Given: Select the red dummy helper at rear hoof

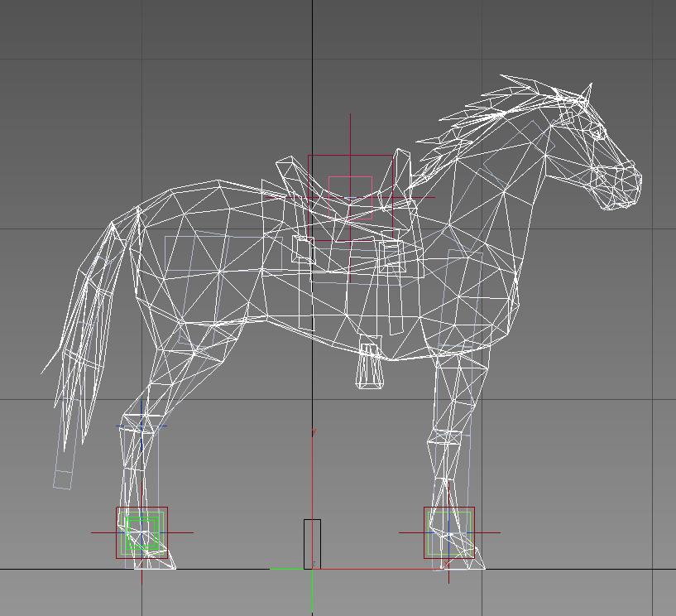Looking at the screenshot, I should click(x=141, y=508).
